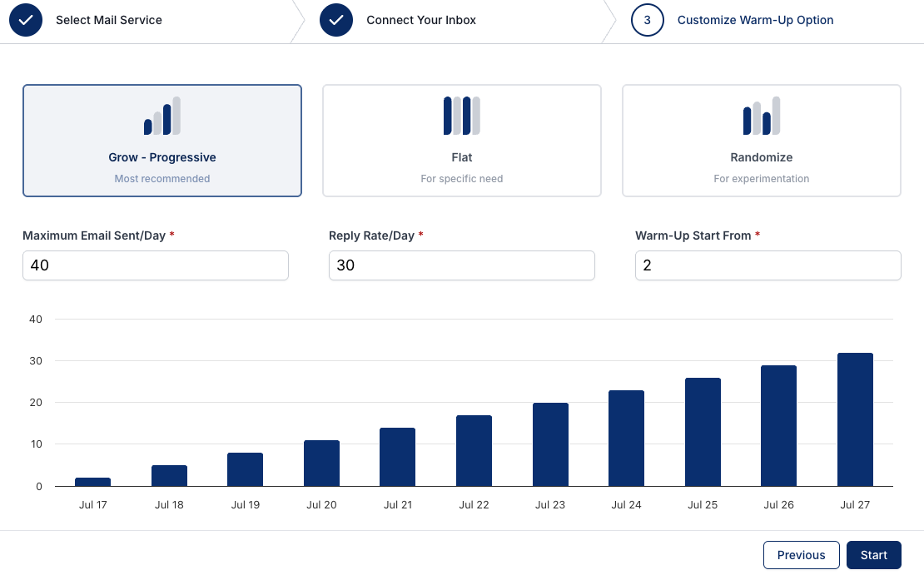This screenshot has width=924, height=575.
Task: Click the Jul 24 chart bar
Action: point(627,439)
